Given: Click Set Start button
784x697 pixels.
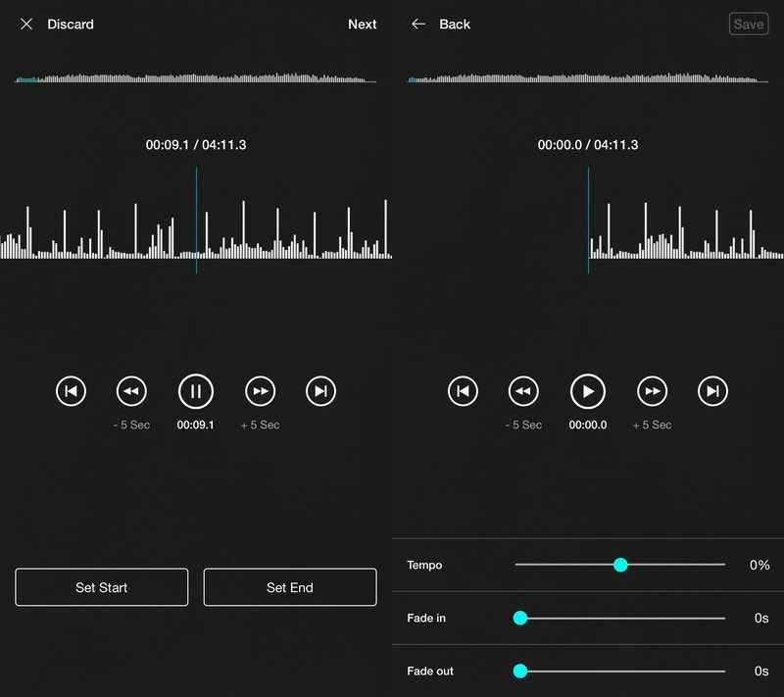Looking at the screenshot, I should point(102,587).
